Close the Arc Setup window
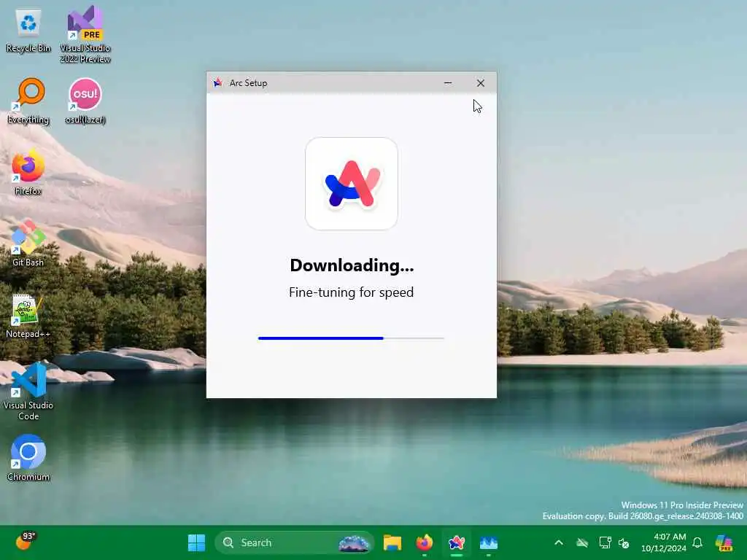 click(x=481, y=83)
